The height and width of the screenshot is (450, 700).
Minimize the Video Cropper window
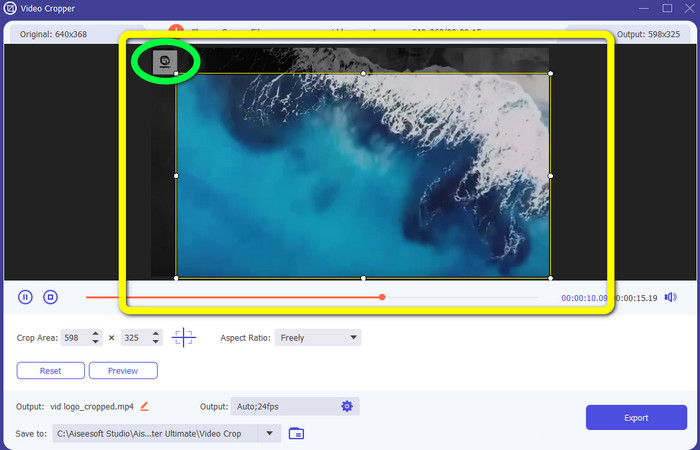(x=643, y=8)
